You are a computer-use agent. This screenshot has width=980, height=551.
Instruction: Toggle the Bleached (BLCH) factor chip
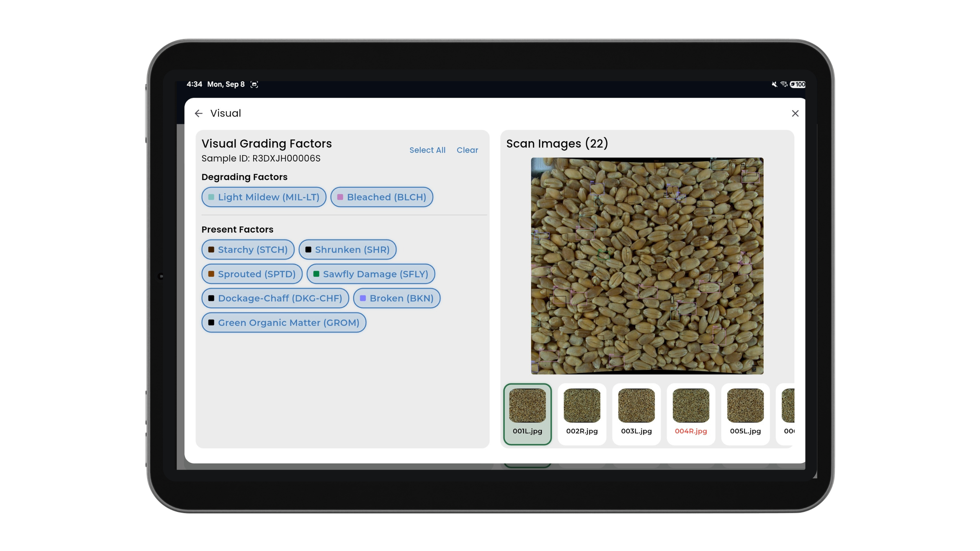coord(381,197)
